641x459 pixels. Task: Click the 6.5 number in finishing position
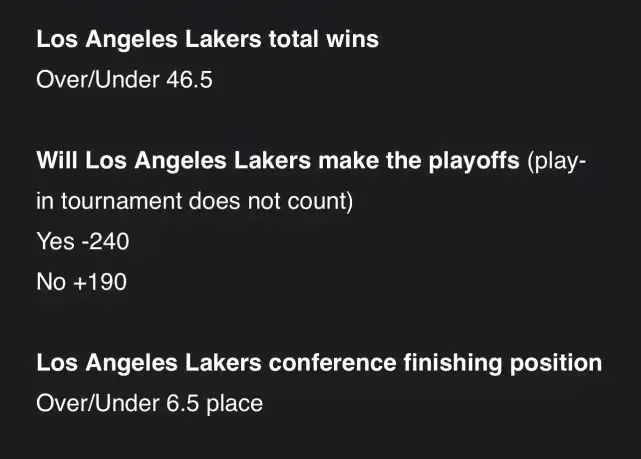(182, 403)
